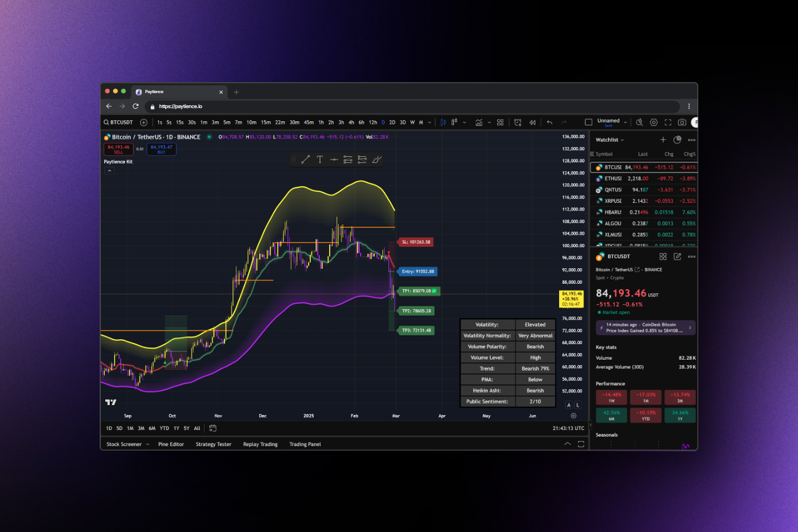Screen dimensions: 798x532
Task: Sort watchlist by the Chg% column header
Action: coord(689,154)
